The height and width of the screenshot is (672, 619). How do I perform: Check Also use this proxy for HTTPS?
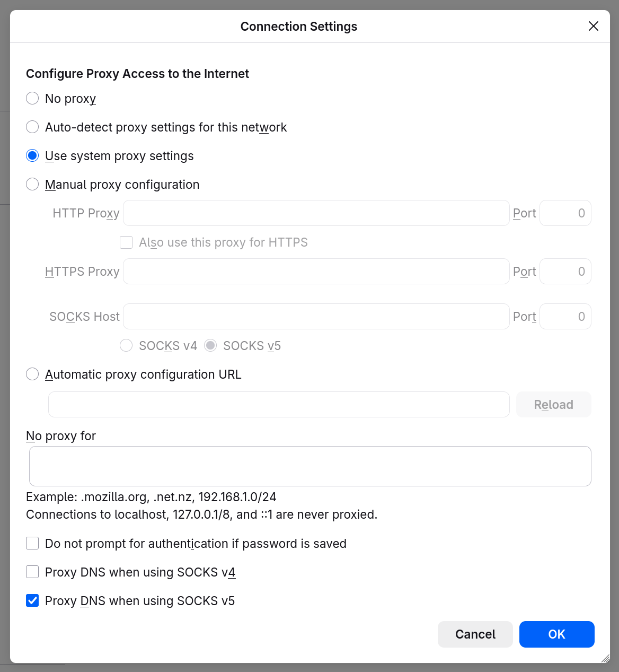tap(126, 242)
